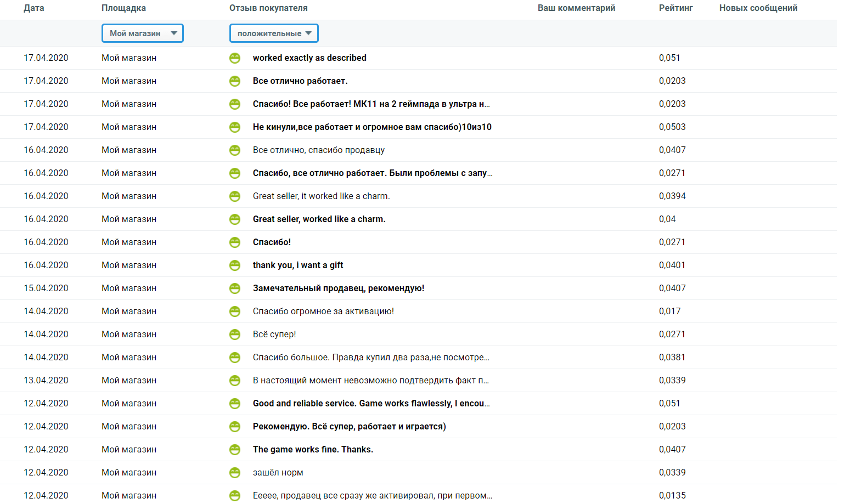This screenshot has height=504, width=850.
Task: Click smiley icon next to 'Всё супер!' review
Action: [235, 335]
